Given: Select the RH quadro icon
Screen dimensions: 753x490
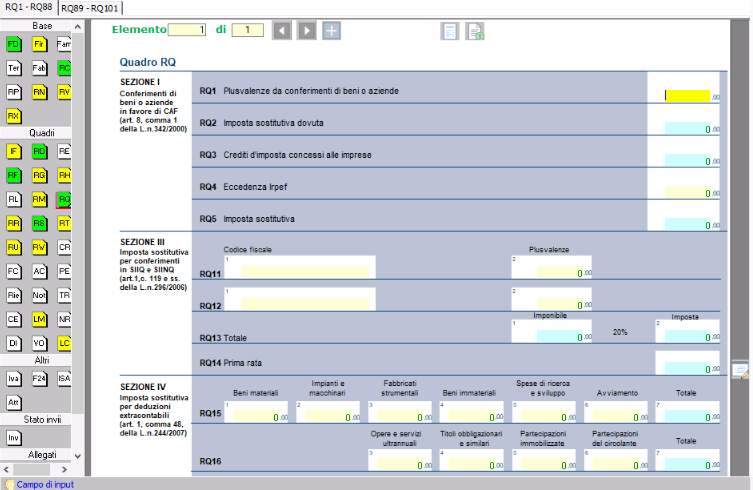Looking at the screenshot, I should pyautogui.click(x=64, y=175).
